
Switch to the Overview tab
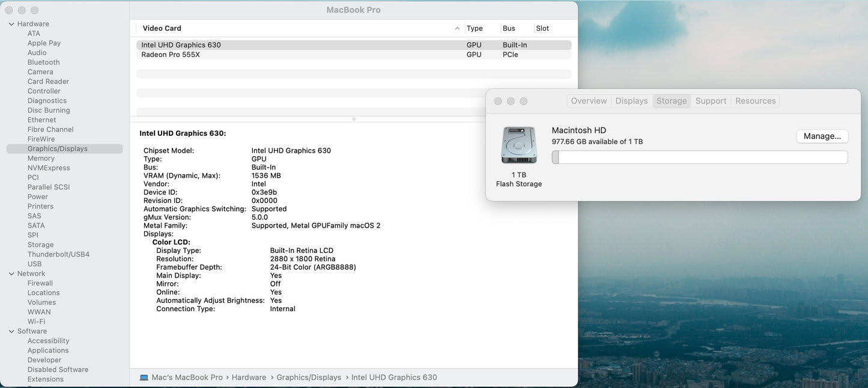tap(588, 100)
